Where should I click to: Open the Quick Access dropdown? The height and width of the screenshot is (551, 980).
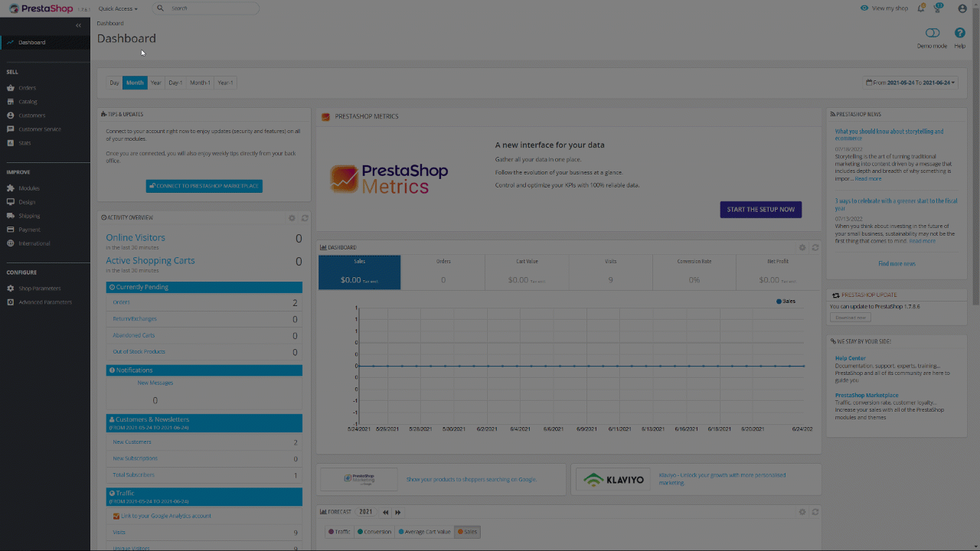(118, 8)
